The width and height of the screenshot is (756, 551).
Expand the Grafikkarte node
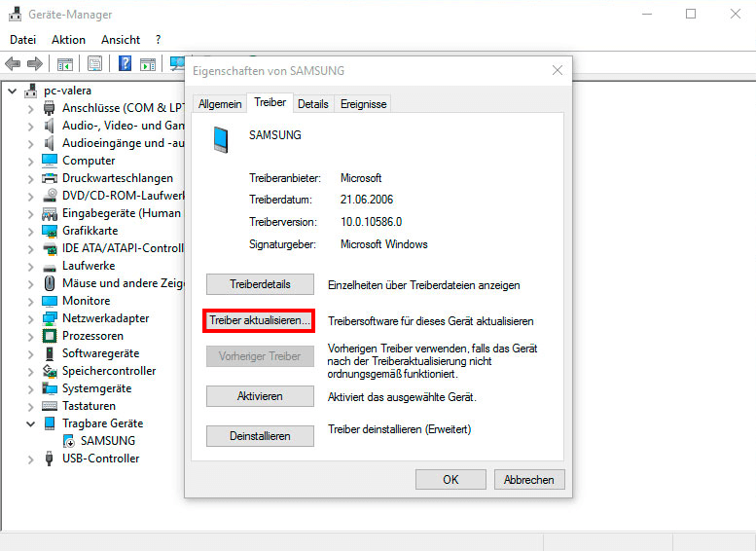point(30,232)
